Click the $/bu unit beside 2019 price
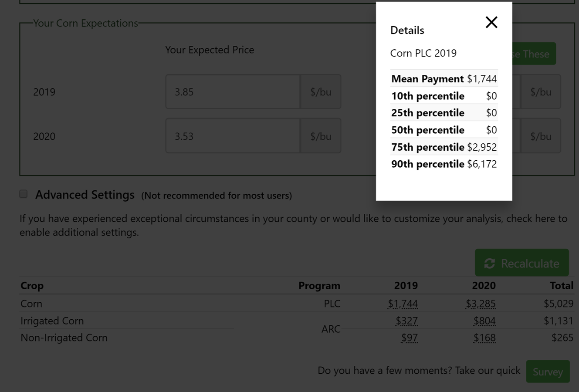Screen dimensions: 579x392 (x=321, y=92)
